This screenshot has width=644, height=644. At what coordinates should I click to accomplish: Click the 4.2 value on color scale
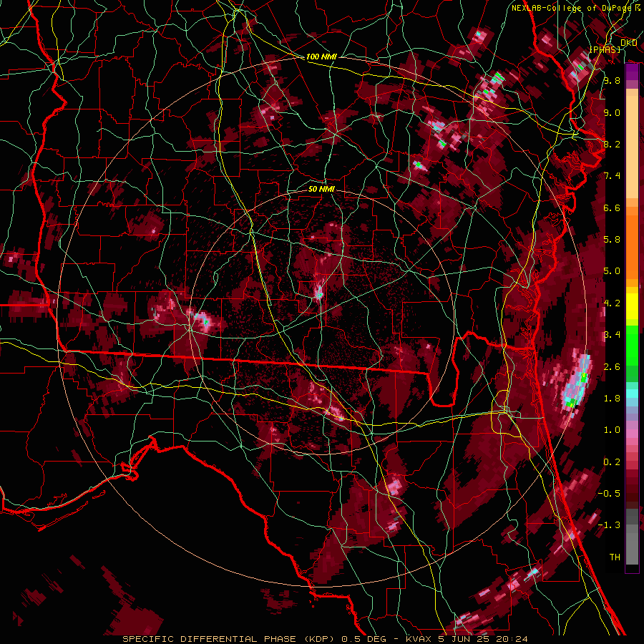[x=612, y=303]
